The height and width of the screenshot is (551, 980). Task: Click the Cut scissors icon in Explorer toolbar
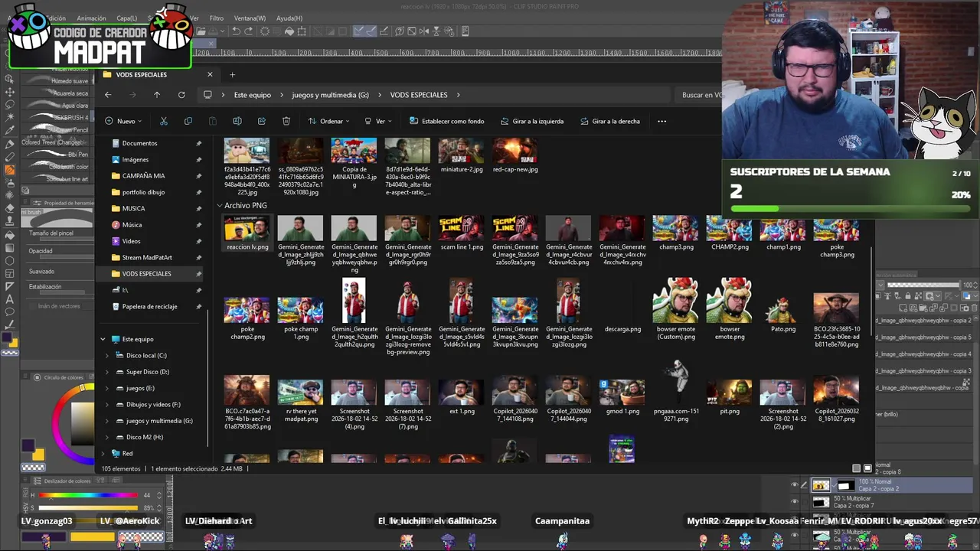pyautogui.click(x=164, y=121)
